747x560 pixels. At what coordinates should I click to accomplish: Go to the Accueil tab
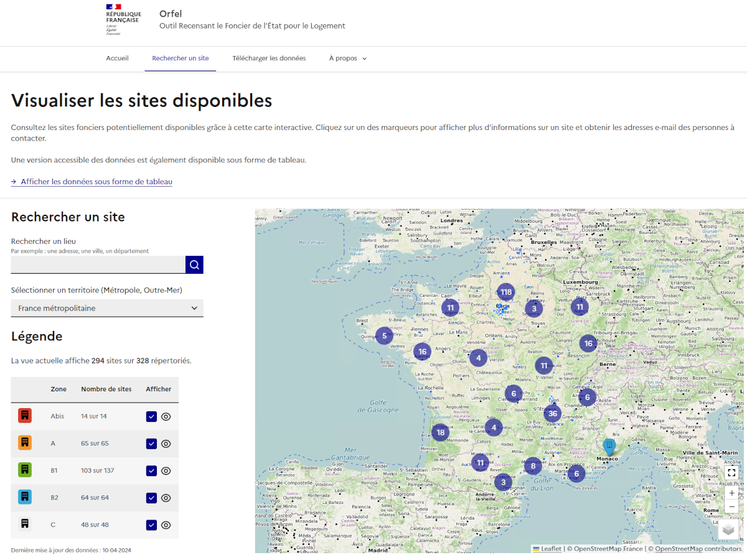tap(117, 58)
